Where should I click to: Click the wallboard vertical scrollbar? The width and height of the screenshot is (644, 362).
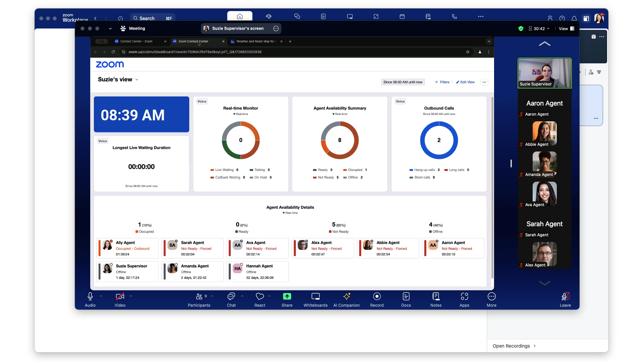[492, 188]
